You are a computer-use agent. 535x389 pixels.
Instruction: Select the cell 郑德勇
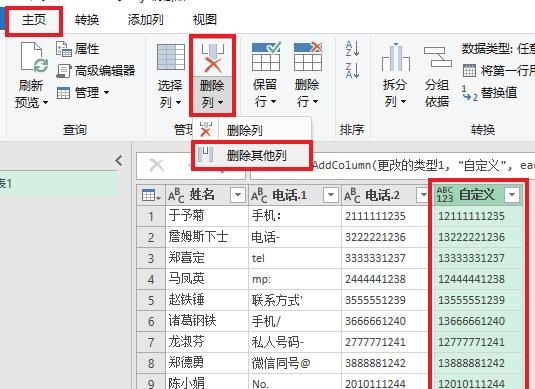pyautogui.click(x=207, y=363)
